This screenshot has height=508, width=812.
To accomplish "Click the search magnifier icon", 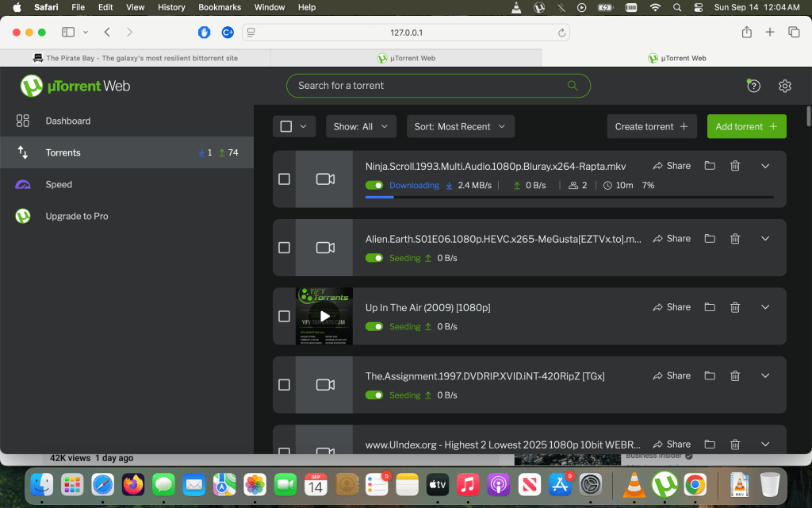I will coord(573,86).
